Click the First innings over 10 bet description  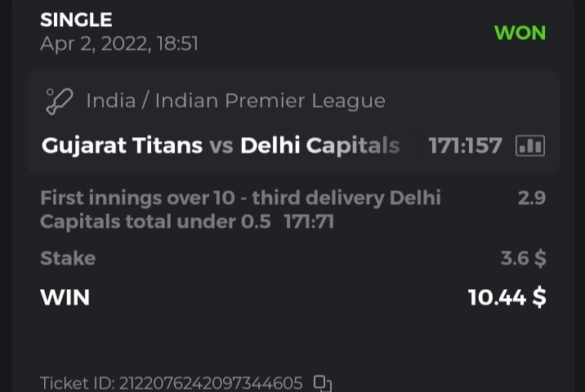(240, 198)
